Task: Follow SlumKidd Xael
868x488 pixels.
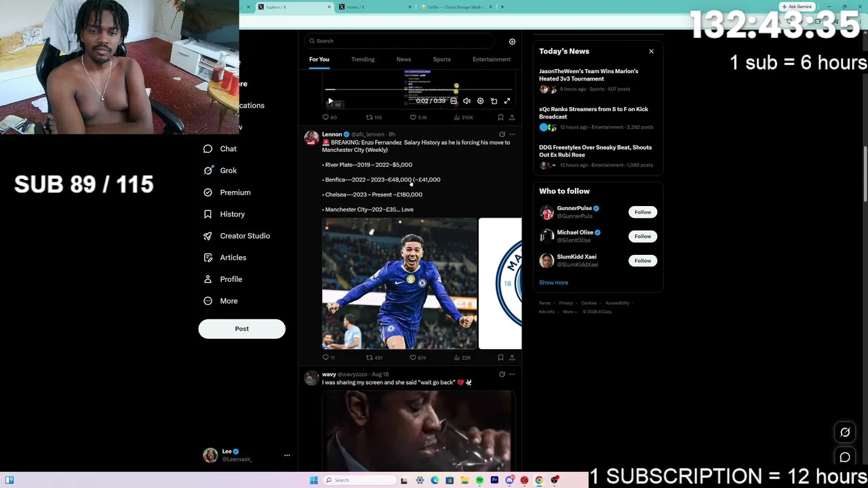Action: 643,261
